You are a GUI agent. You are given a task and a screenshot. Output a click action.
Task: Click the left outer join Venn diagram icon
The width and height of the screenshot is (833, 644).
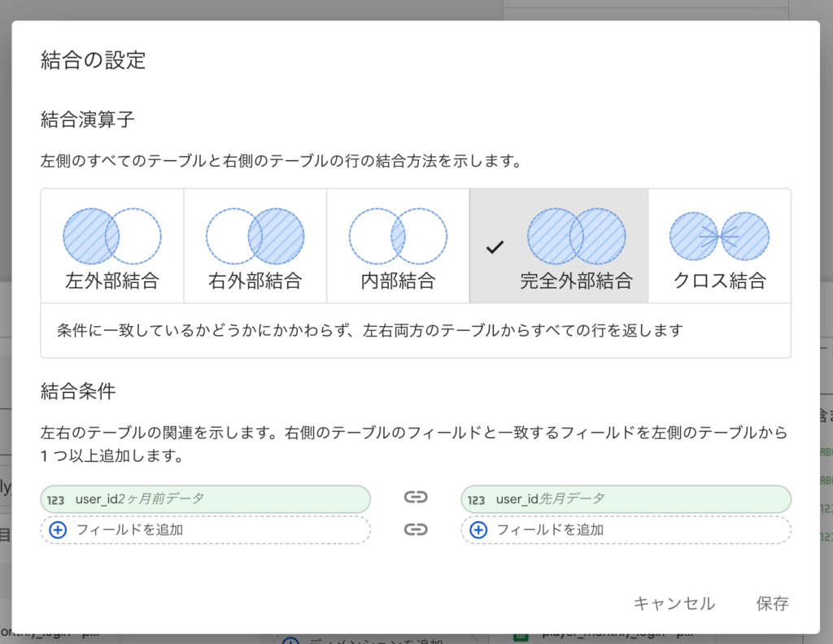coord(112,237)
